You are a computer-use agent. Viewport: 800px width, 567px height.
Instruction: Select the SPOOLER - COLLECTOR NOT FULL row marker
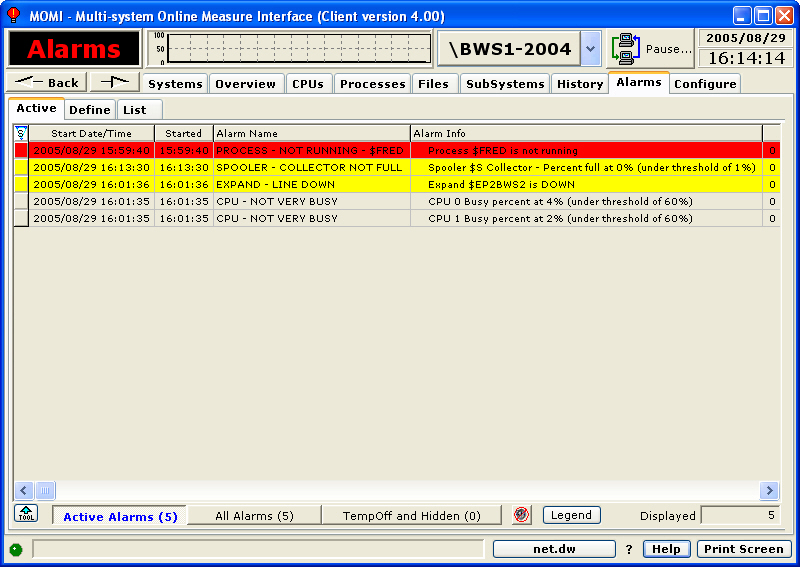point(21,167)
